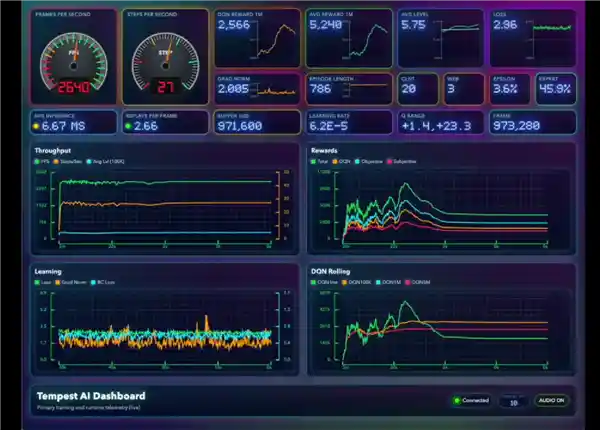Open the DQN Reward 1M sparkline card
This screenshot has width=600, height=430.
[x=257, y=38]
